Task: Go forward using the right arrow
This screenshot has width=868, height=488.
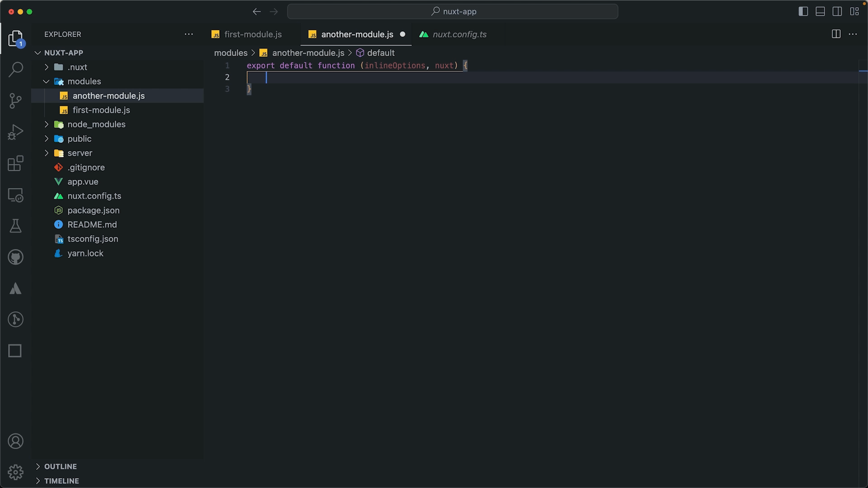Action: (x=274, y=12)
